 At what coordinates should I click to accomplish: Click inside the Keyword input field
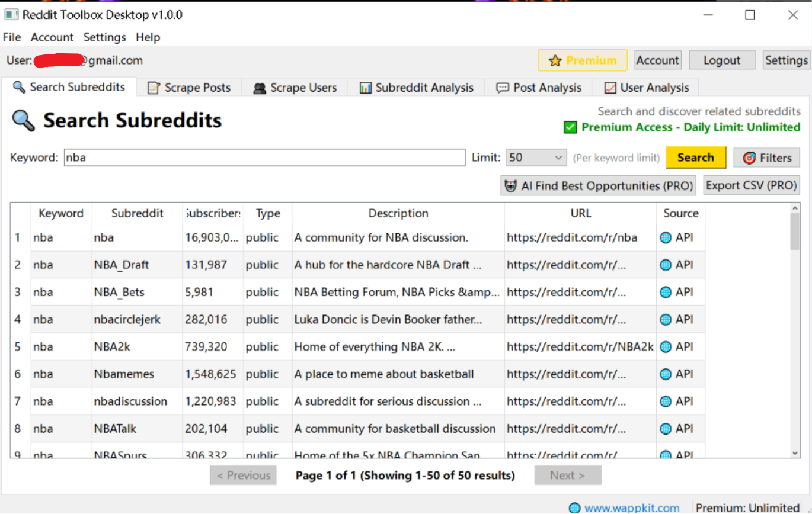(264, 158)
